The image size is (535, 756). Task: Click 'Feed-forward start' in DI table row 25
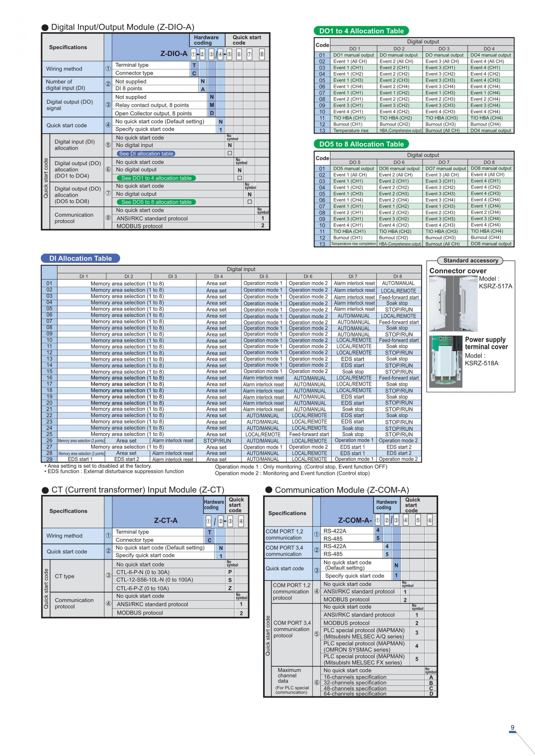[x=309, y=434]
